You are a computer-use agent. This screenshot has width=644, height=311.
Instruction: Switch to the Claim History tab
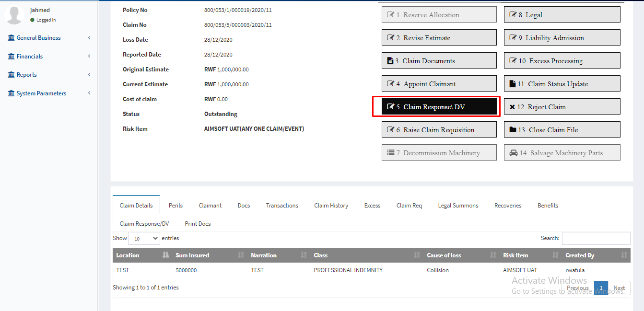click(331, 206)
